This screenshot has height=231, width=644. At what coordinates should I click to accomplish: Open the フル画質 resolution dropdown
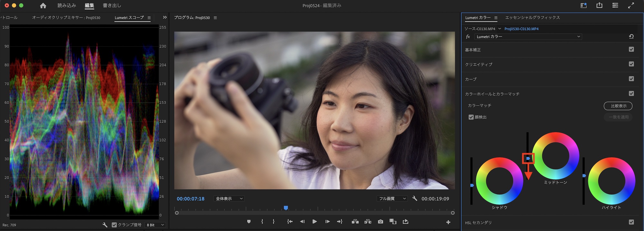[392, 199]
